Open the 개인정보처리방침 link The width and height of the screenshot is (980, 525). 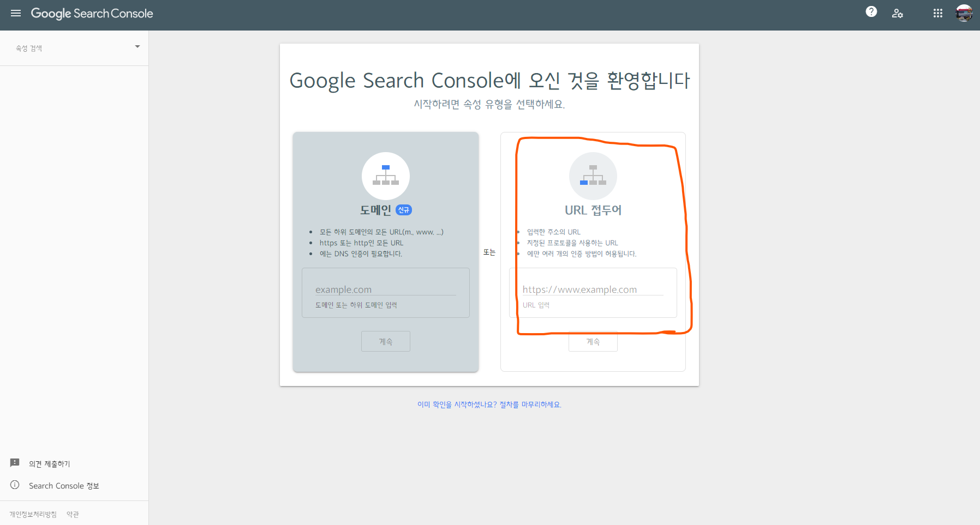click(x=33, y=514)
